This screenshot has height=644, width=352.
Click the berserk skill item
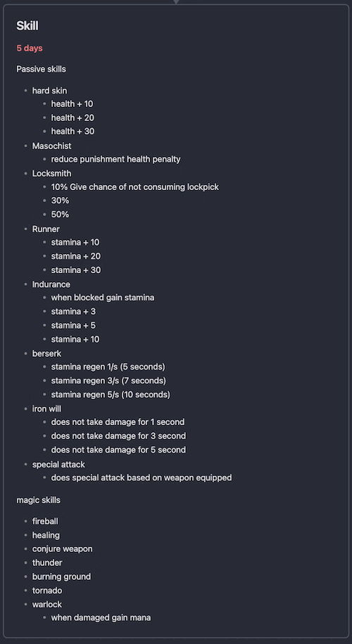(47, 353)
